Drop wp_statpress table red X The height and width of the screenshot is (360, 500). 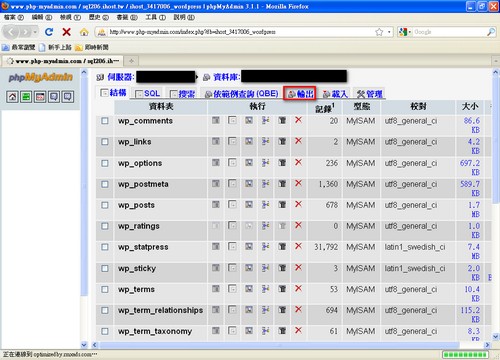click(298, 246)
